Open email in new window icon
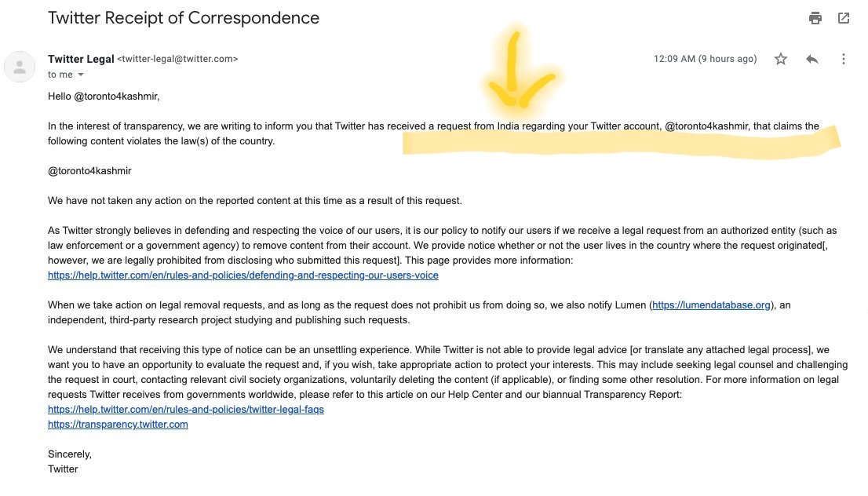The height and width of the screenshot is (496, 868). coord(844,18)
